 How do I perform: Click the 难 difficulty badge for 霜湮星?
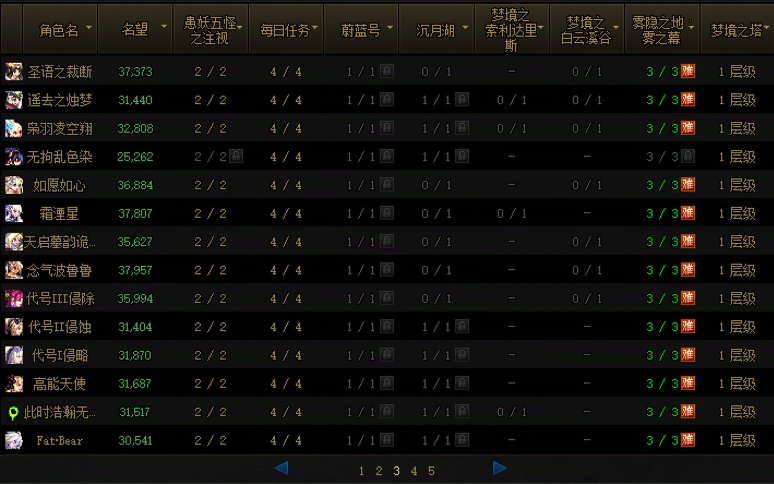click(688, 213)
